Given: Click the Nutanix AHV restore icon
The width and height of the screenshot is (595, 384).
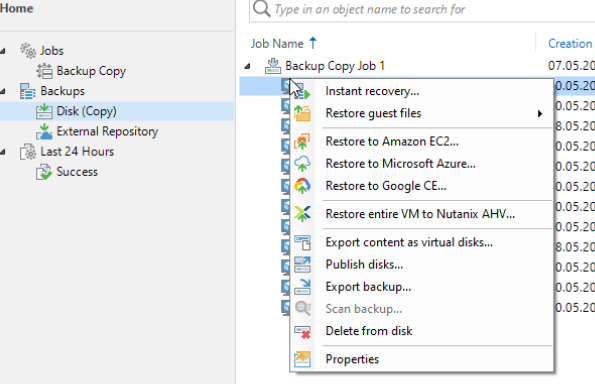Looking at the screenshot, I should (302, 214).
